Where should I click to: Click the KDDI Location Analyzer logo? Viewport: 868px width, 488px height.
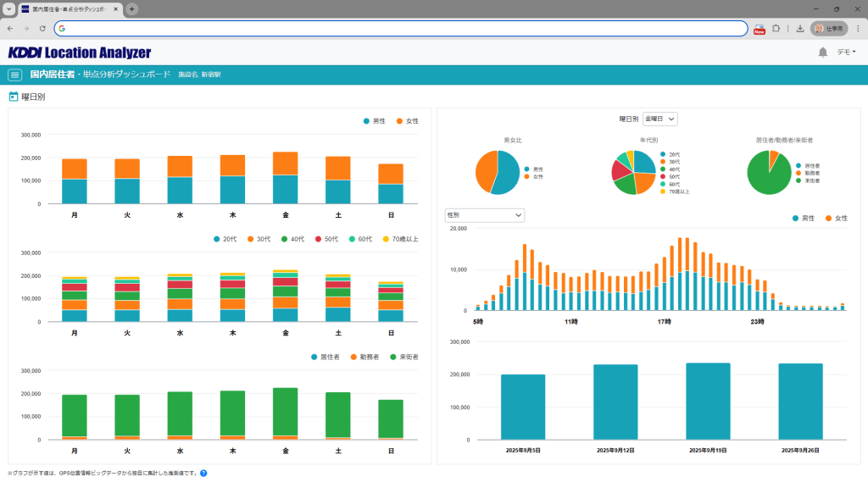point(80,53)
